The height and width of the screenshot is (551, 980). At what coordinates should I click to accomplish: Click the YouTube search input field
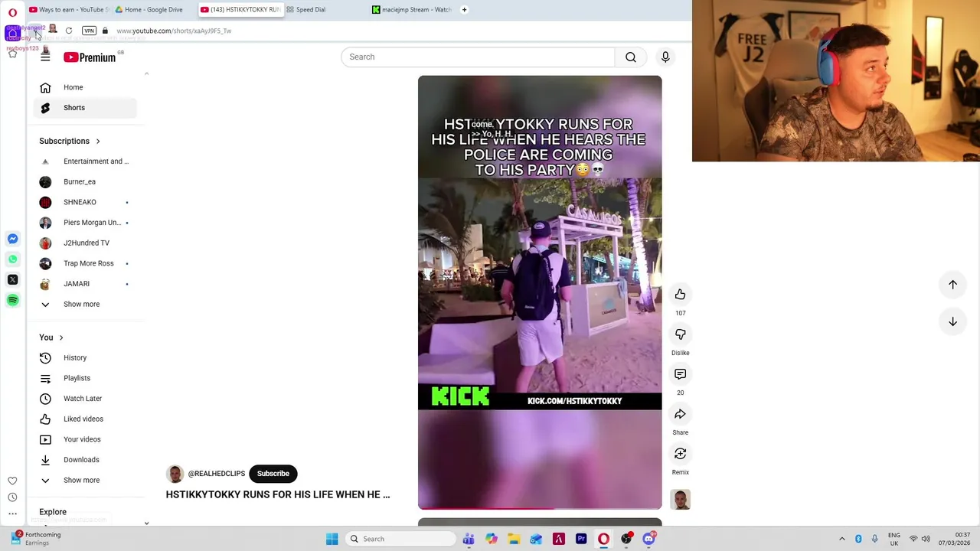[x=478, y=57]
